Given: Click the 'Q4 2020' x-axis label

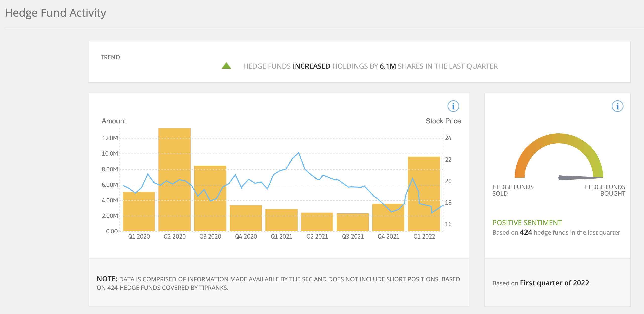Looking at the screenshot, I should (x=246, y=237).
